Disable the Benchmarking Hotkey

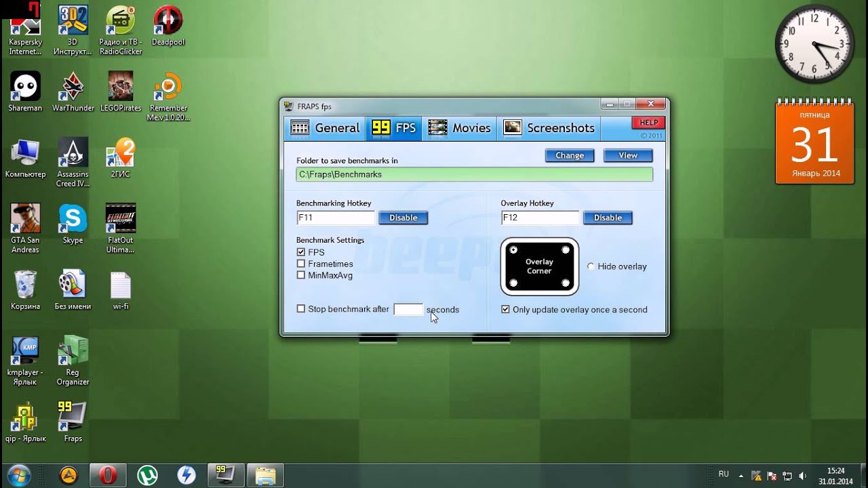click(403, 218)
